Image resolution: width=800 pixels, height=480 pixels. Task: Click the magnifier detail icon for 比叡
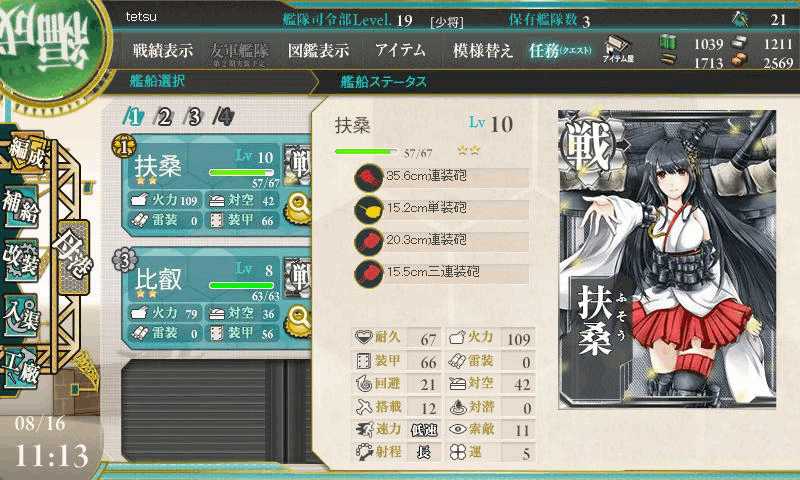coord(299,321)
